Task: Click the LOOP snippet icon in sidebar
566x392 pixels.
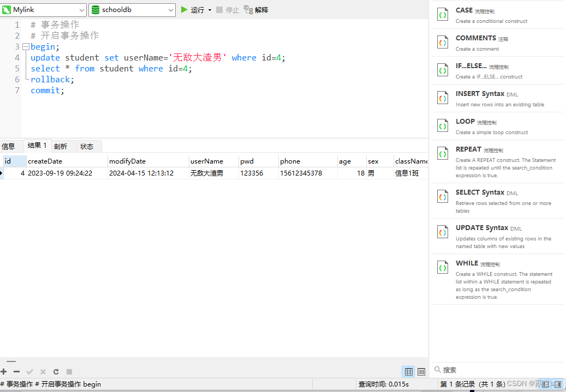Action: (442, 125)
